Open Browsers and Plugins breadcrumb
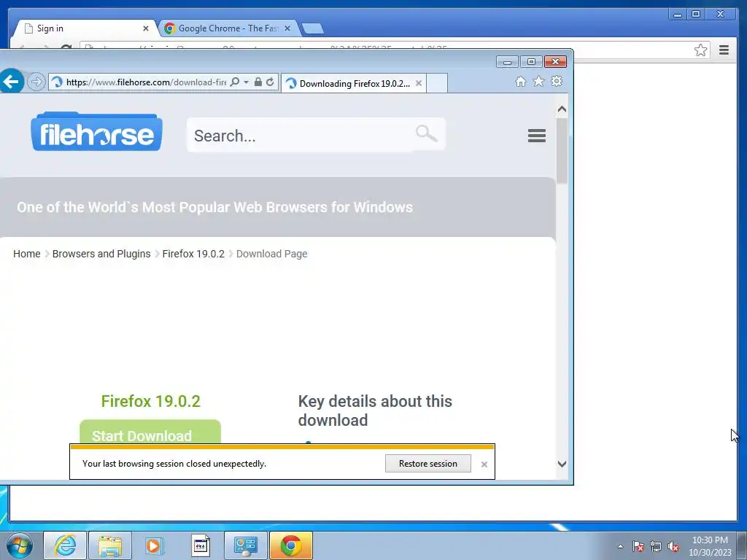The width and height of the screenshot is (747, 560). pyautogui.click(x=101, y=254)
